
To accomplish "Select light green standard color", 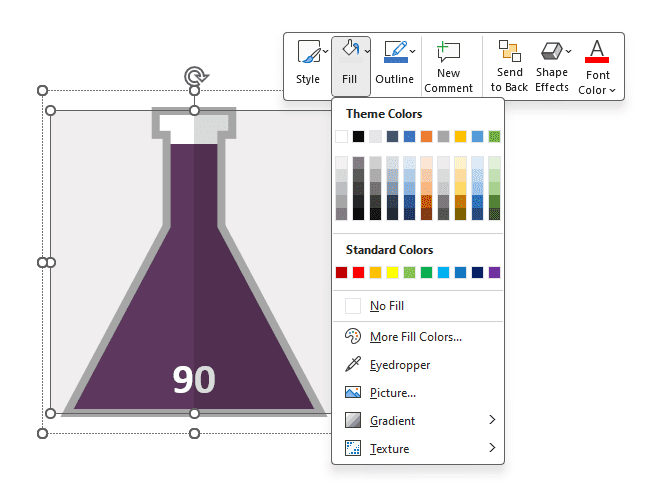I will (x=409, y=273).
